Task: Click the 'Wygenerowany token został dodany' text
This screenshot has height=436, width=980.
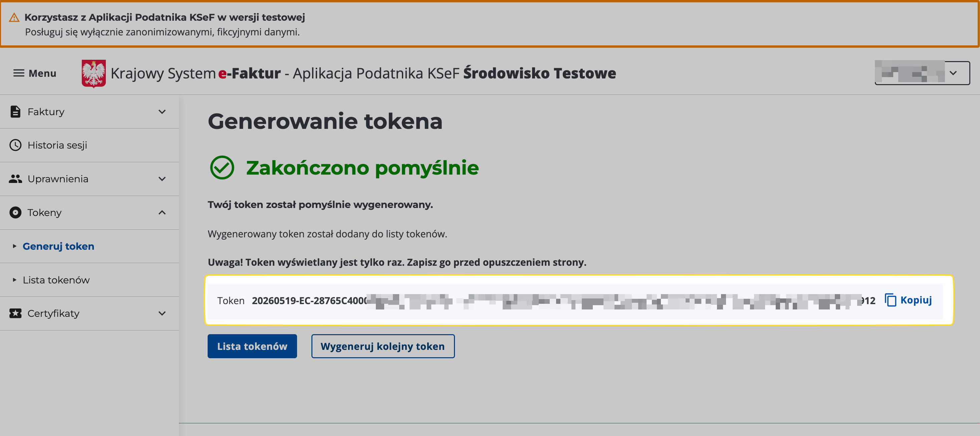Action: click(327, 234)
